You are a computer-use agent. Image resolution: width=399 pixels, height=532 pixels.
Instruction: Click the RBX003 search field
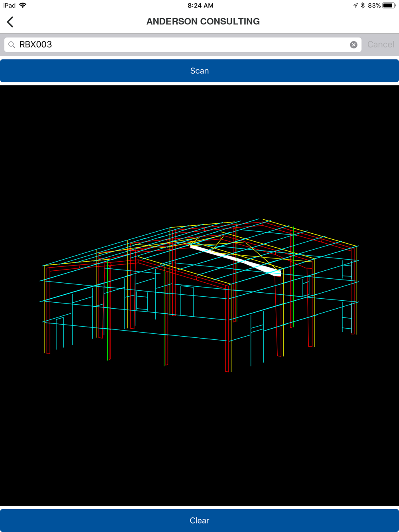point(183,45)
